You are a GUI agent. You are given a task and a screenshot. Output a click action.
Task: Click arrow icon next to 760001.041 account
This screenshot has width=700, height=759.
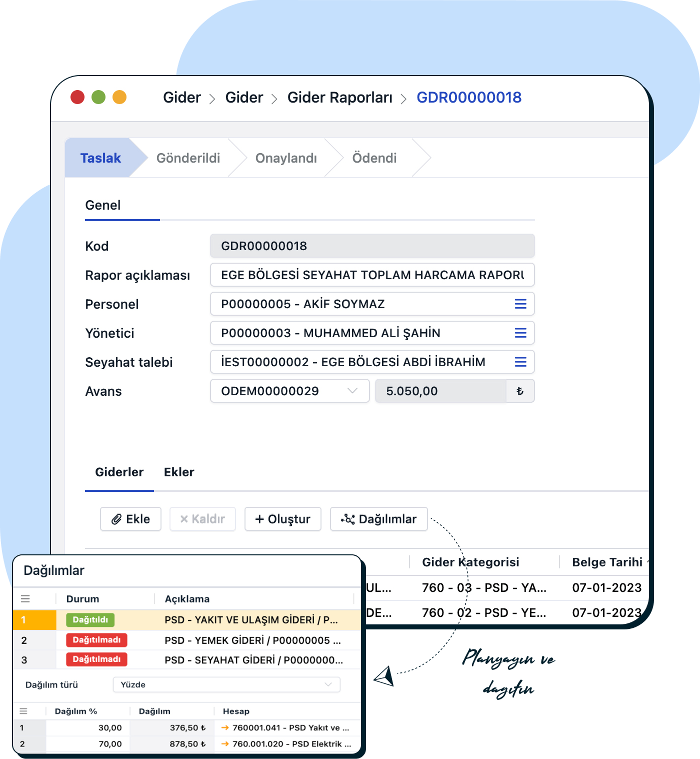tap(225, 728)
